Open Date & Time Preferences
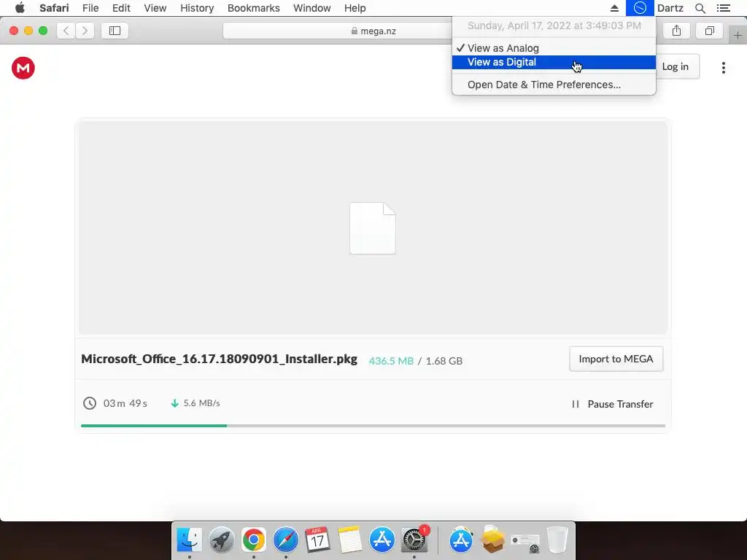Screen dimensions: 747x560 point(554,85)
